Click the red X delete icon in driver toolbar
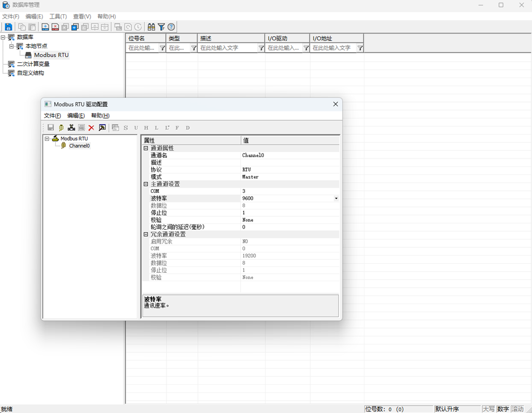532x413 pixels. [92, 128]
